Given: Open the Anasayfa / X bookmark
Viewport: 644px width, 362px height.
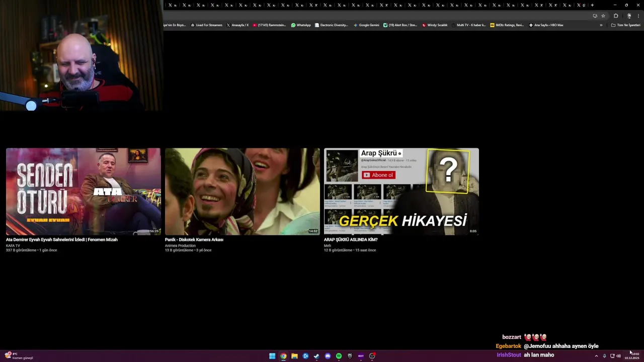Looking at the screenshot, I should pyautogui.click(x=237, y=25).
